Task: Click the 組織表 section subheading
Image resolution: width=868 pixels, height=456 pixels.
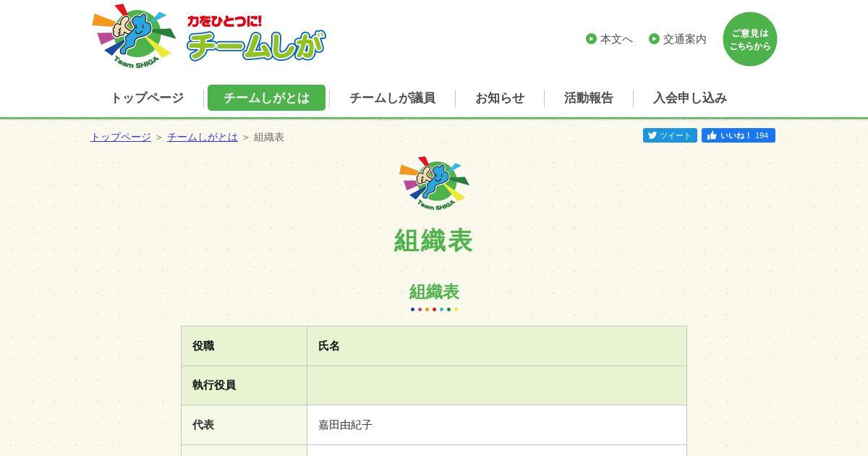Action: 434,292
